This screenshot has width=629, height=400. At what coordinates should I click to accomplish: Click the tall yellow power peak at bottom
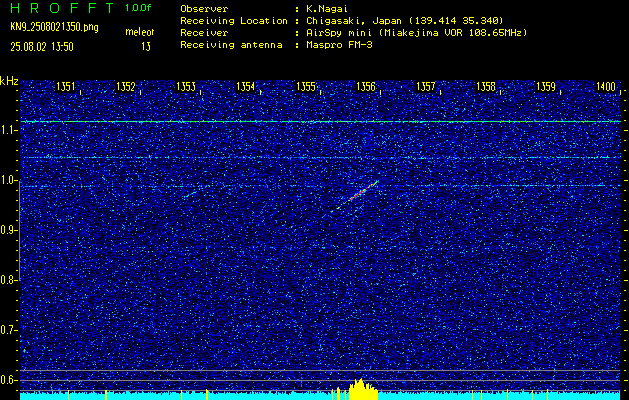click(x=363, y=389)
